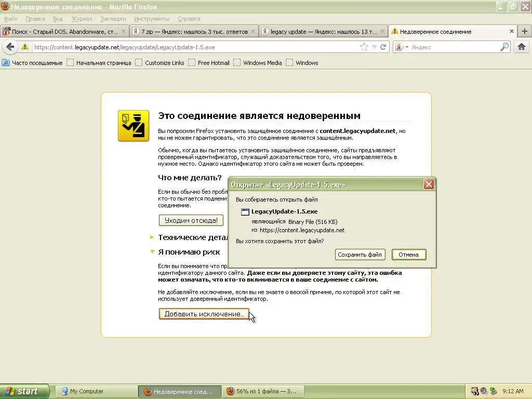Image resolution: width=532 pixels, height=399 pixels.
Task: Click the Firefox icon in the title bar
Action: 5,6
